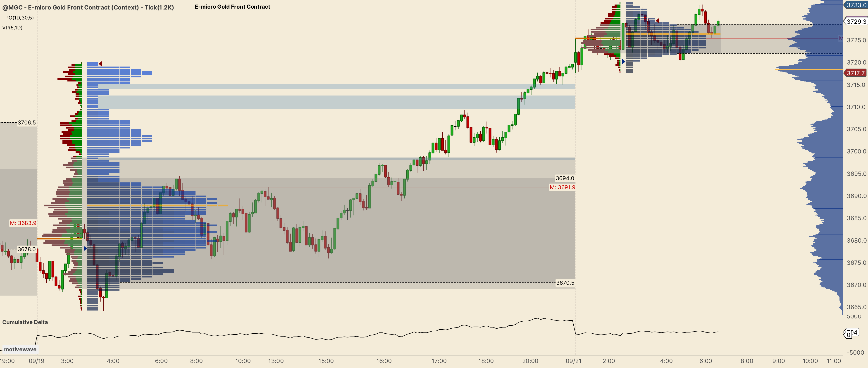Click the blue opening triangle on 09/19 TPO profile
The height and width of the screenshot is (368, 868).
pyautogui.click(x=85, y=249)
